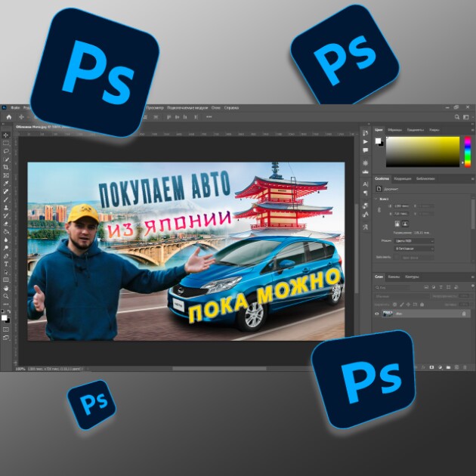Viewport: 476px width, 476px height.
Task: Select the Eyedropper tool
Action: coord(6,184)
